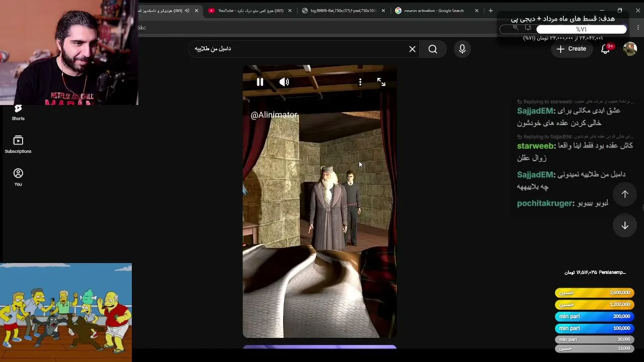Open a new browser tab
The image size is (644, 362).
[491, 11]
